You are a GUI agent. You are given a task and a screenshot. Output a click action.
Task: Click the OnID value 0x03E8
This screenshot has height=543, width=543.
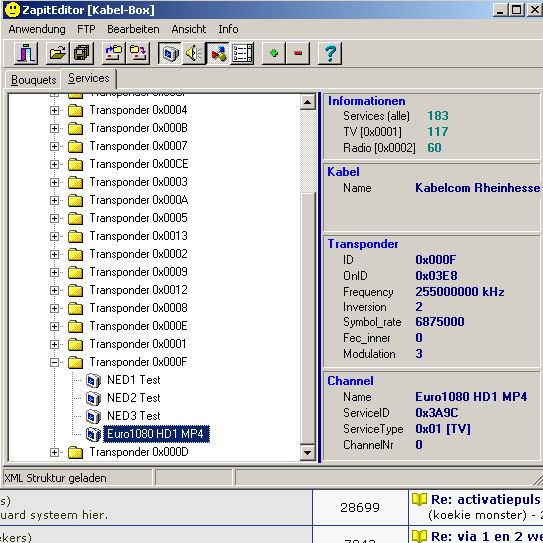436,276
